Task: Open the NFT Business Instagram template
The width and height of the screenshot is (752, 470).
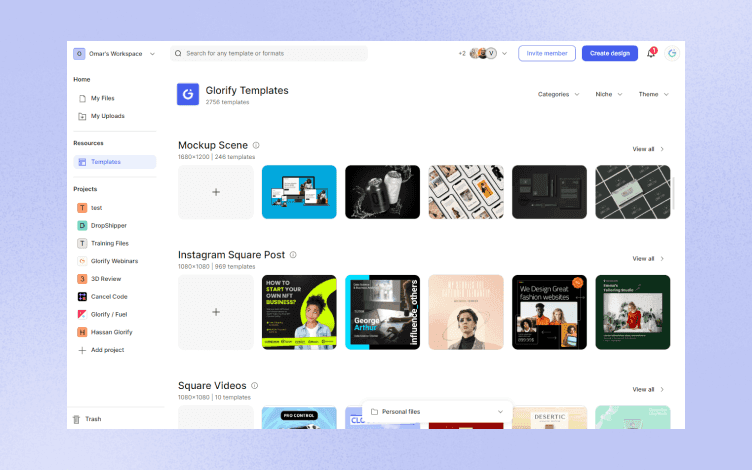Action: coord(299,312)
